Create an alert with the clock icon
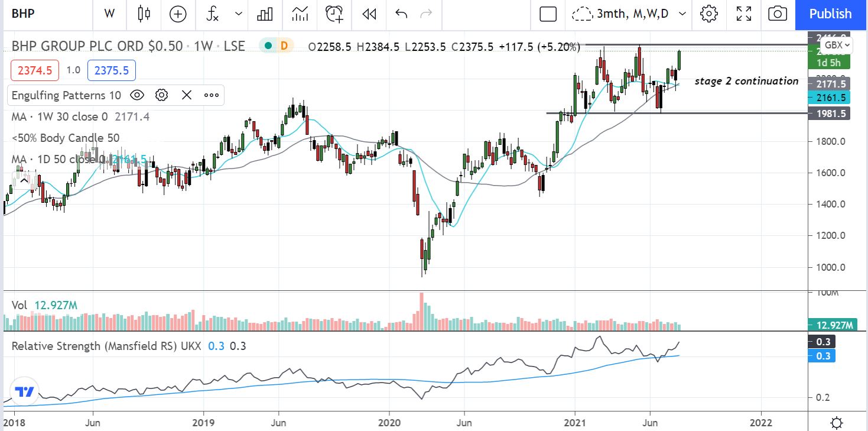This screenshot has height=431, width=868. point(334,14)
